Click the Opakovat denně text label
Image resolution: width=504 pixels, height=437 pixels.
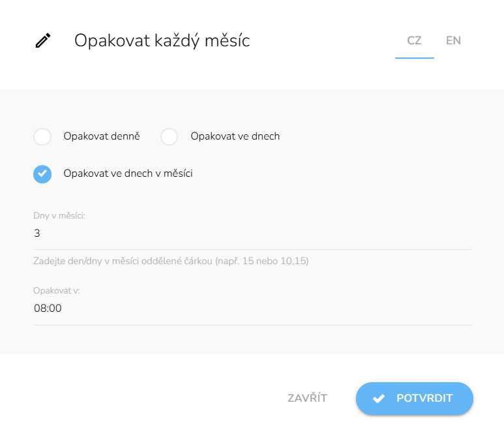point(102,136)
